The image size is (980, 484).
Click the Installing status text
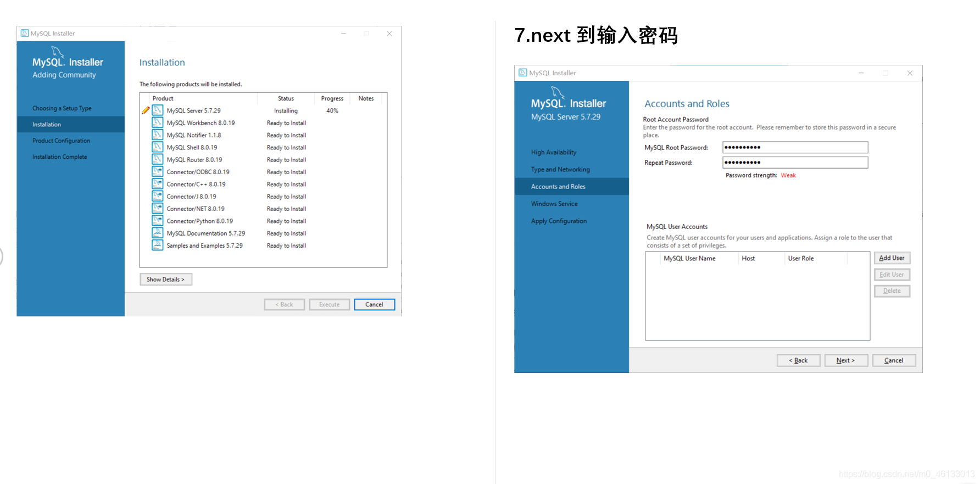[x=286, y=110]
